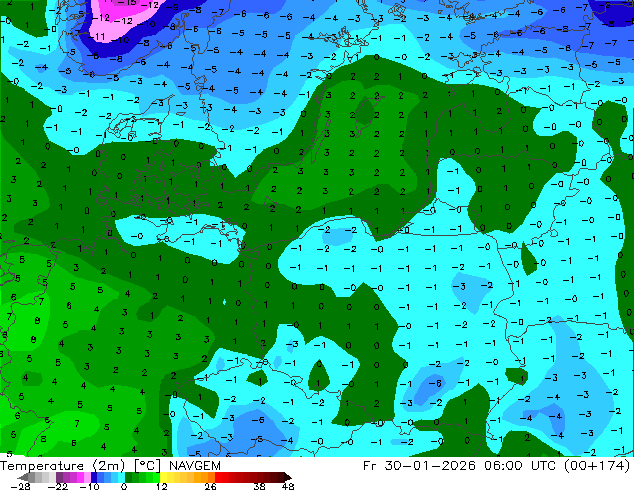The height and width of the screenshot is (490, 634).
Task: Click the '48' legend label
Action: point(288,486)
